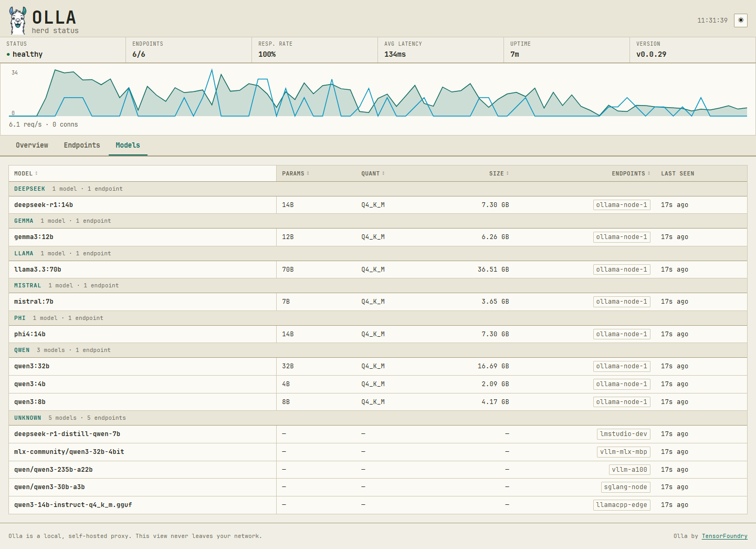Click the 36.51 GB size value

click(493, 270)
